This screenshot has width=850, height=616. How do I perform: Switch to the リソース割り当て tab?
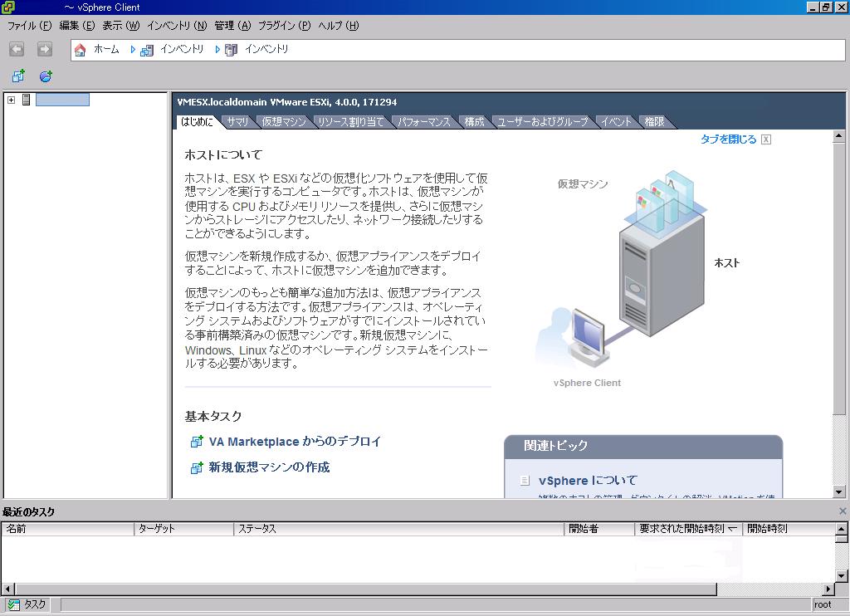pyautogui.click(x=351, y=122)
